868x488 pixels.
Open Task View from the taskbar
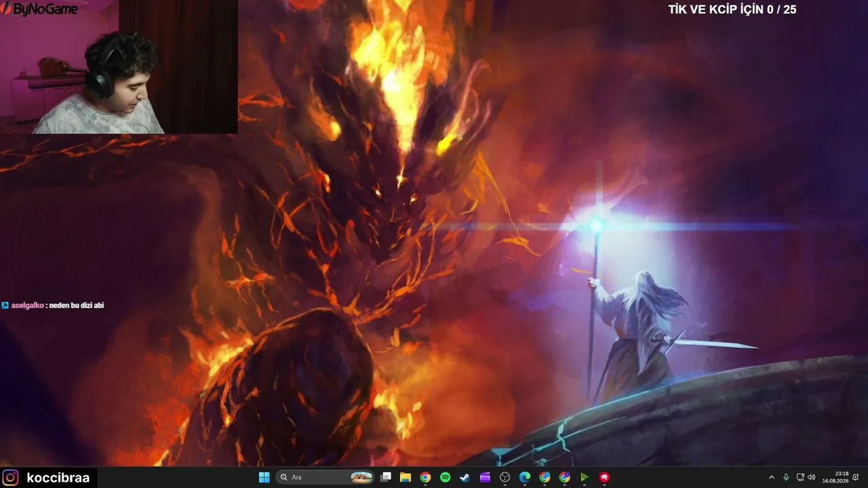pos(386,477)
